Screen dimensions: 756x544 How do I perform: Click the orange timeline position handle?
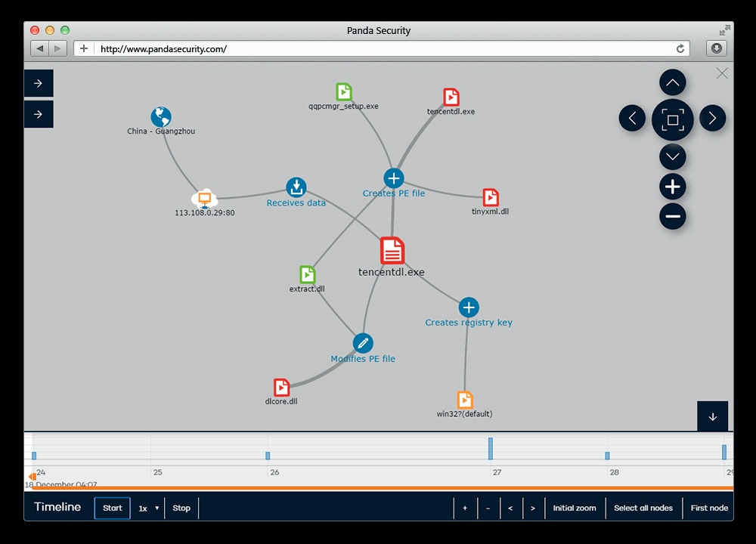(x=33, y=477)
